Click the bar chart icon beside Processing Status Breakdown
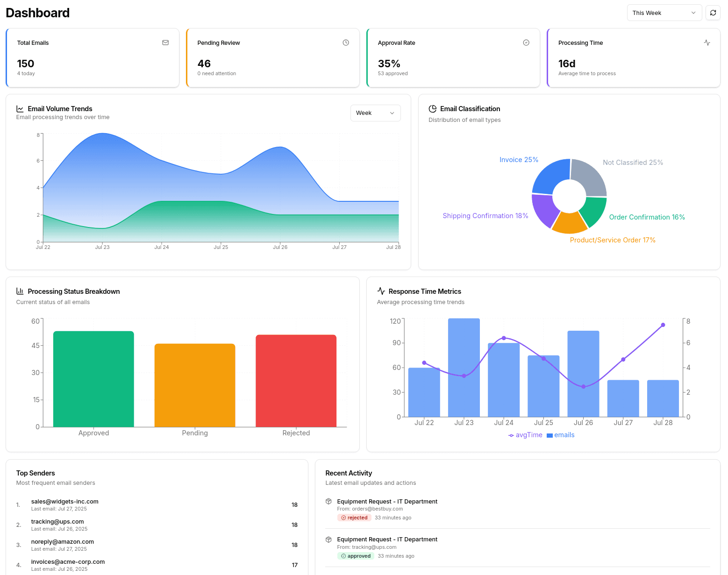This screenshot has height=575, width=728. (20, 291)
